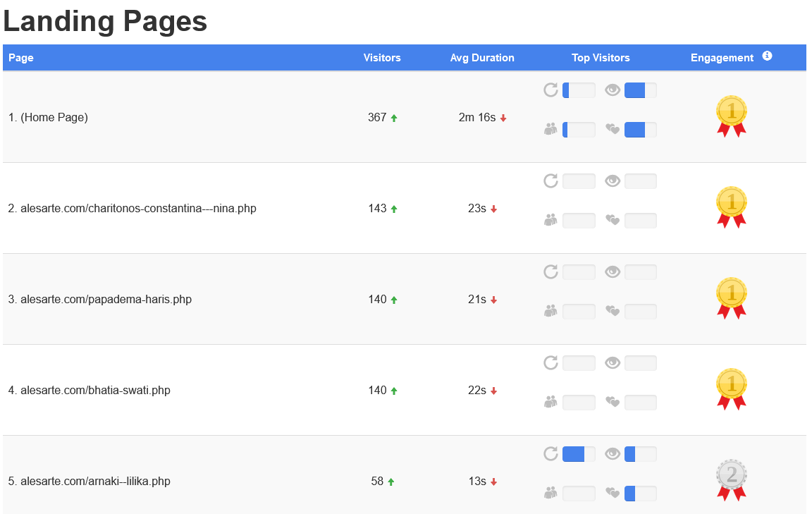The height and width of the screenshot is (514, 812).
Task: Click the eye views bar in Home Page row
Action: click(x=641, y=90)
